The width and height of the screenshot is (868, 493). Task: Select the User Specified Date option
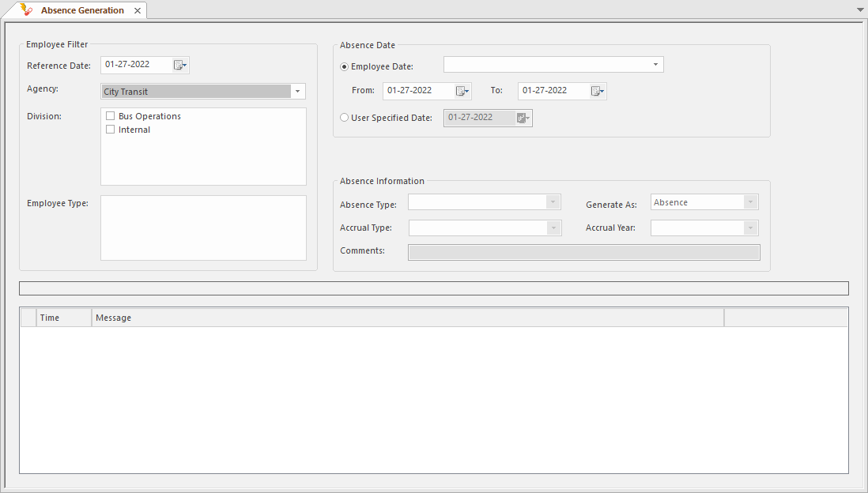tap(344, 118)
